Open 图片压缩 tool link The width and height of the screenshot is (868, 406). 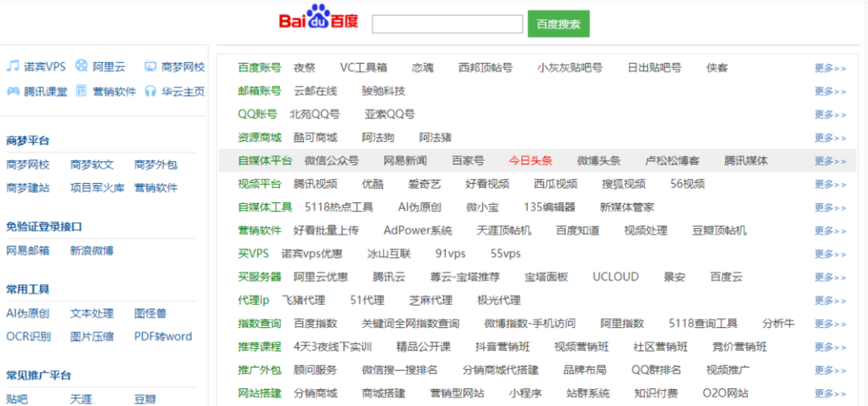click(x=92, y=336)
